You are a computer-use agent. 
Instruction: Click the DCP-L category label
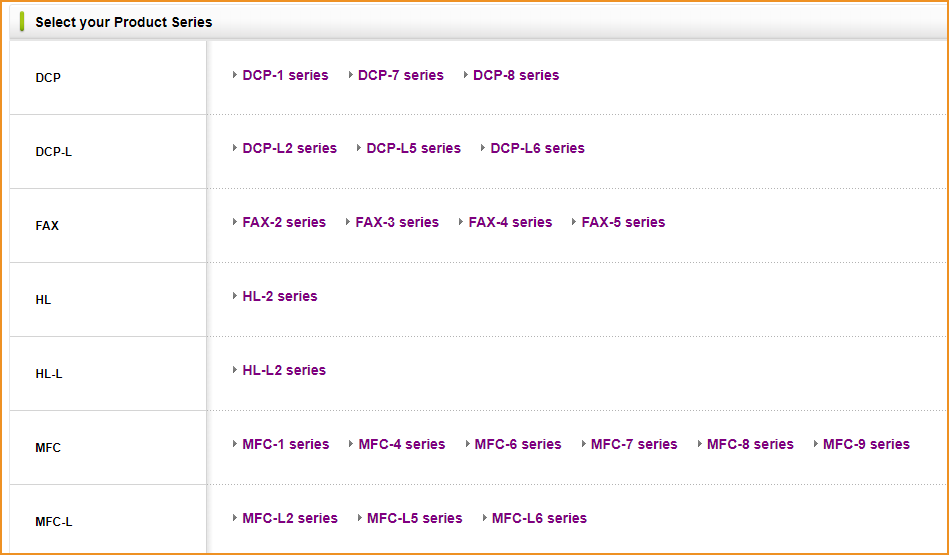(53, 152)
